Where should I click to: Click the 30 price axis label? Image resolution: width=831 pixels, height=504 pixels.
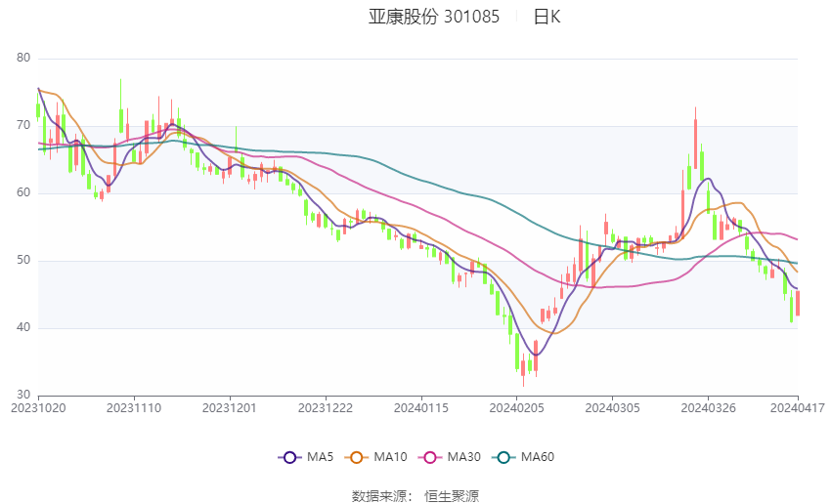coord(24,395)
